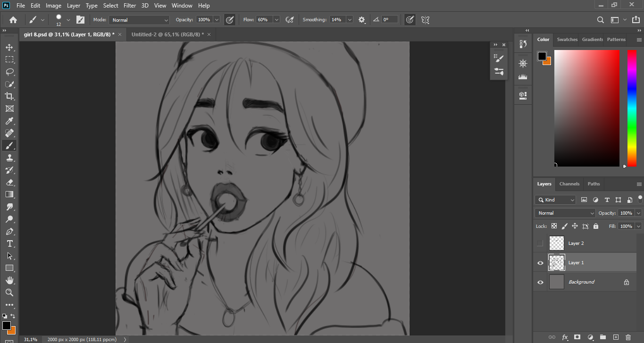
Task: Open the Layer menu
Action: tap(74, 6)
